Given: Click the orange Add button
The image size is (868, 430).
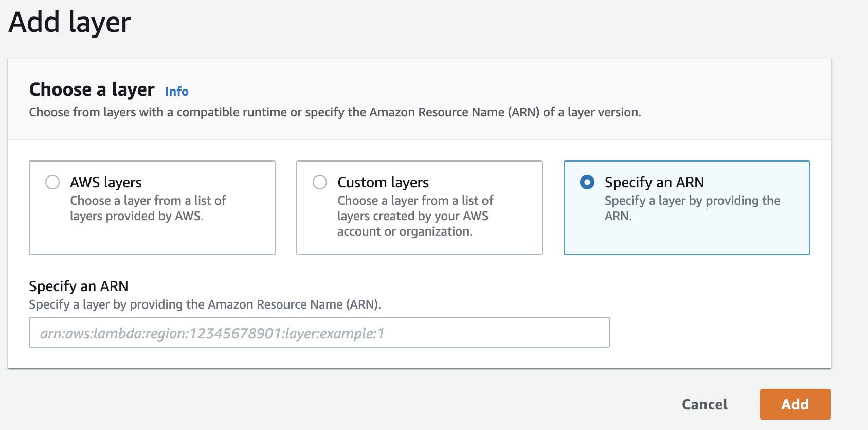Looking at the screenshot, I should [795, 404].
